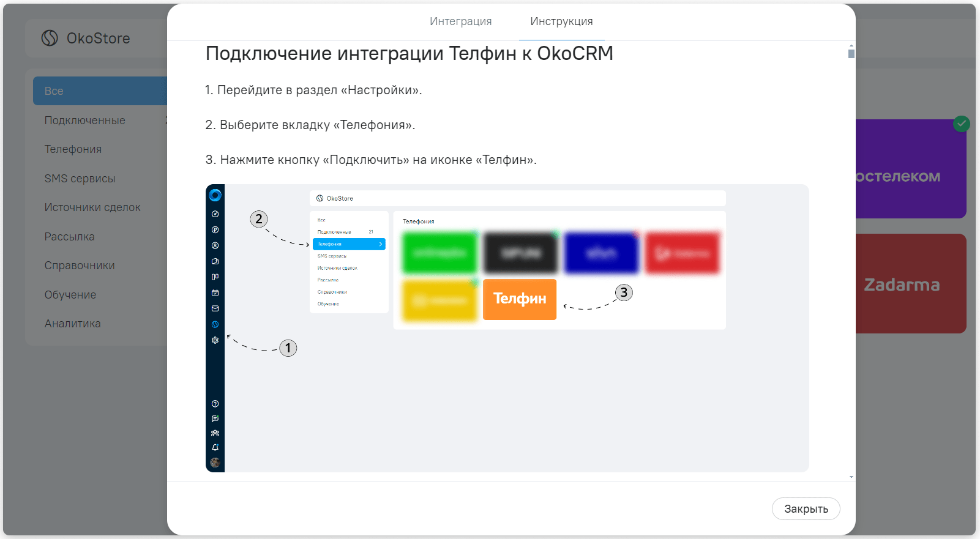
Task: Open Справочники category in sidebar
Action: click(x=80, y=266)
